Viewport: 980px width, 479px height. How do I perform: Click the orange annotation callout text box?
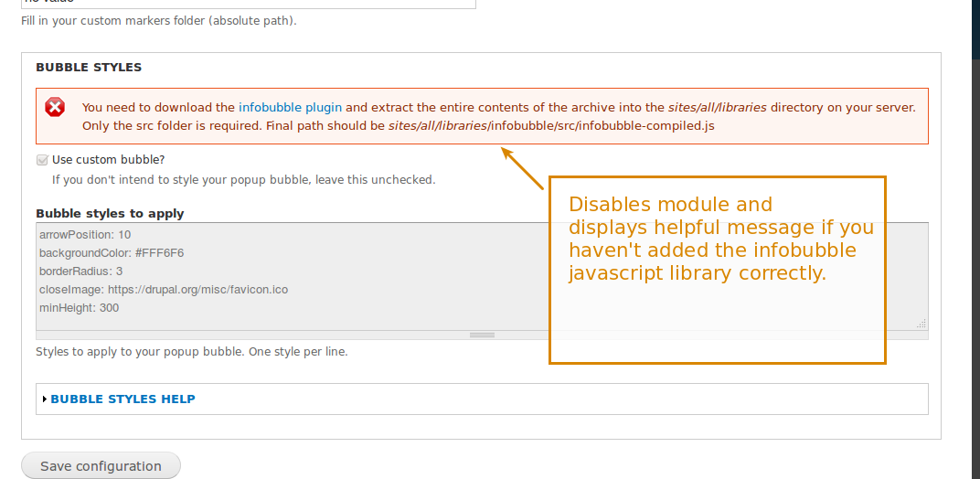(x=718, y=270)
